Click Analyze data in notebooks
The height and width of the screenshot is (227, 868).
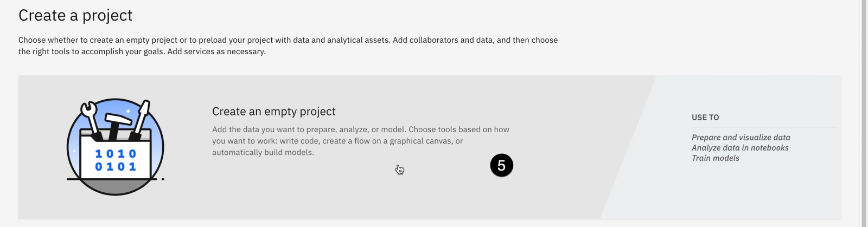click(740, 148)
